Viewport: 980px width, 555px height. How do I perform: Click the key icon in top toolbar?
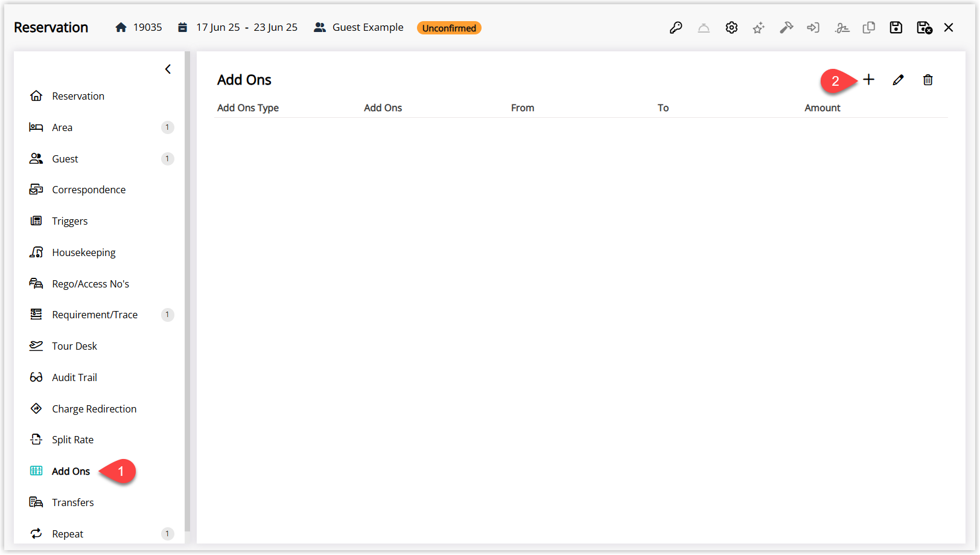tap(676, 28)
